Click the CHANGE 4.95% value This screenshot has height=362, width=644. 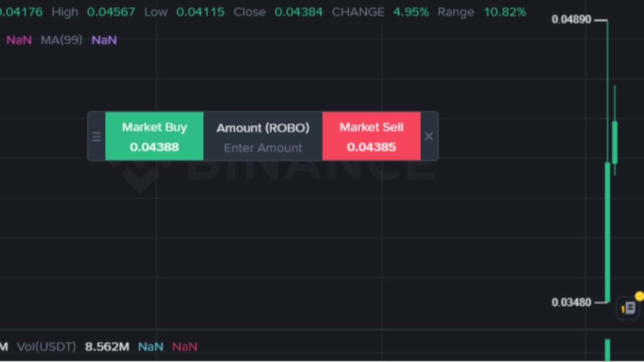coord(411,12)
